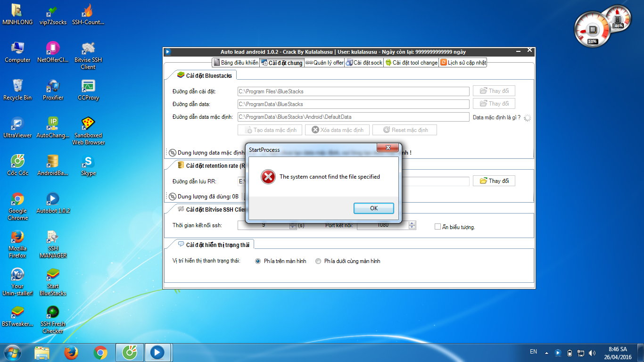Select the Mozilla Firefox desktop icon
The width and height of the screenshot is (644, 362).
tap(17, 244)
